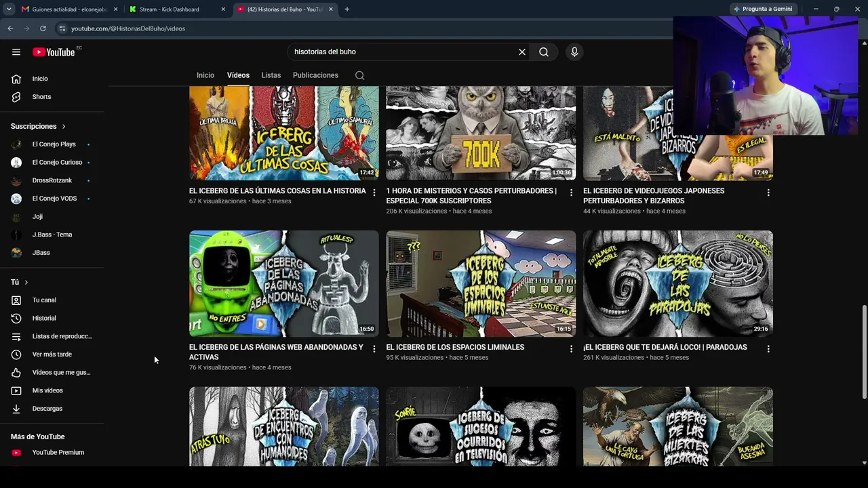Open the Publicaciones channel tab
868x488 pixels.
point(315,75)
